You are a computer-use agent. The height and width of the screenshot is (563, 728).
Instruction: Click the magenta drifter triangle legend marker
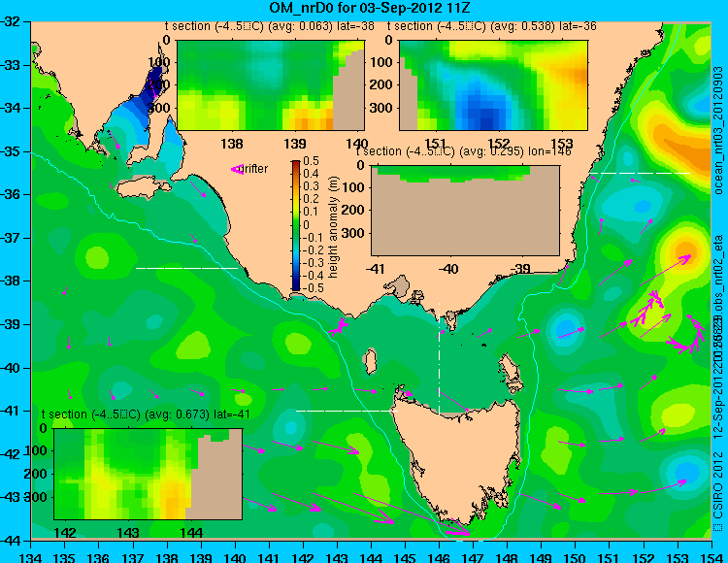click(237, 170)
